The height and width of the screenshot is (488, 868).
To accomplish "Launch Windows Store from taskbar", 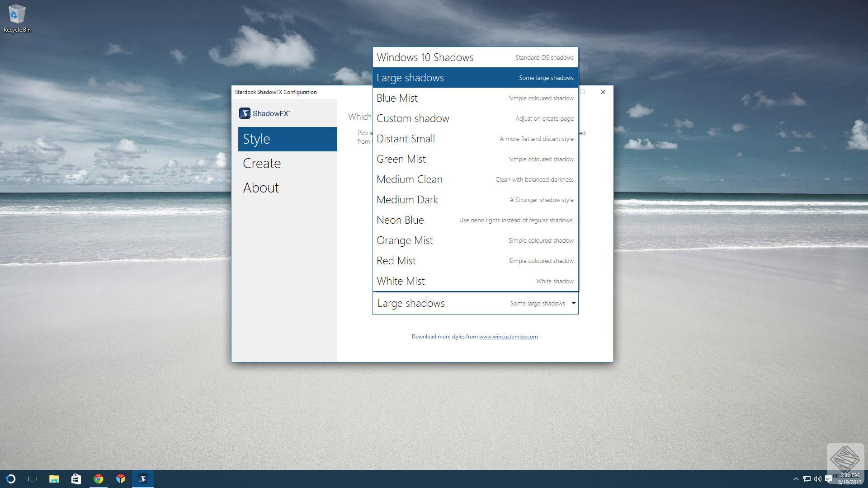I will [76, 479].
